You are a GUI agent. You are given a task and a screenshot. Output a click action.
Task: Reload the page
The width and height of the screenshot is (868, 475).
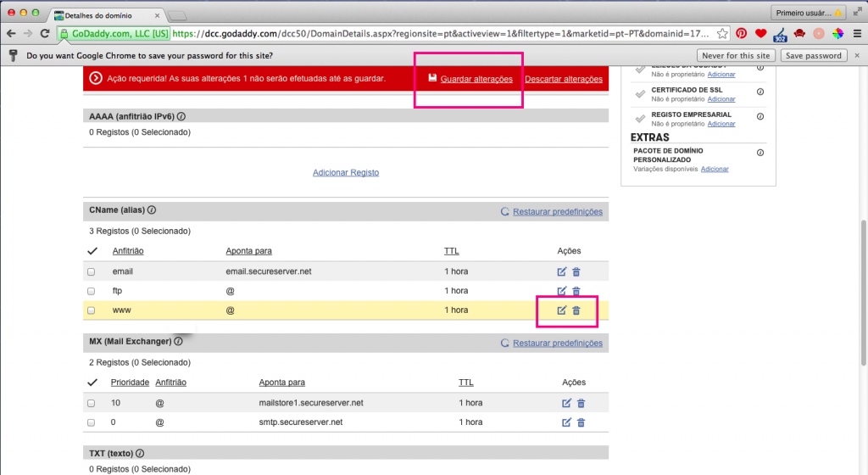pos(45,34)
